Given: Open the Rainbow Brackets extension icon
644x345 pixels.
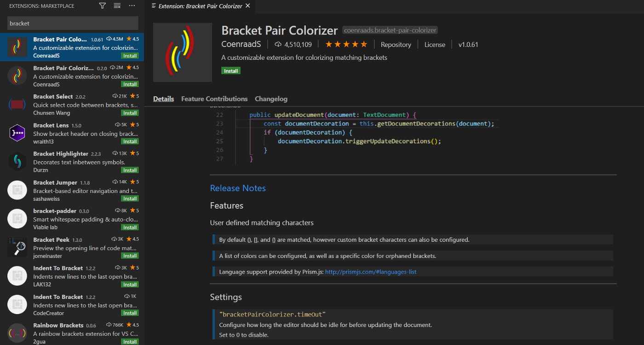Looking at the screenshot, I should [17, 333].
